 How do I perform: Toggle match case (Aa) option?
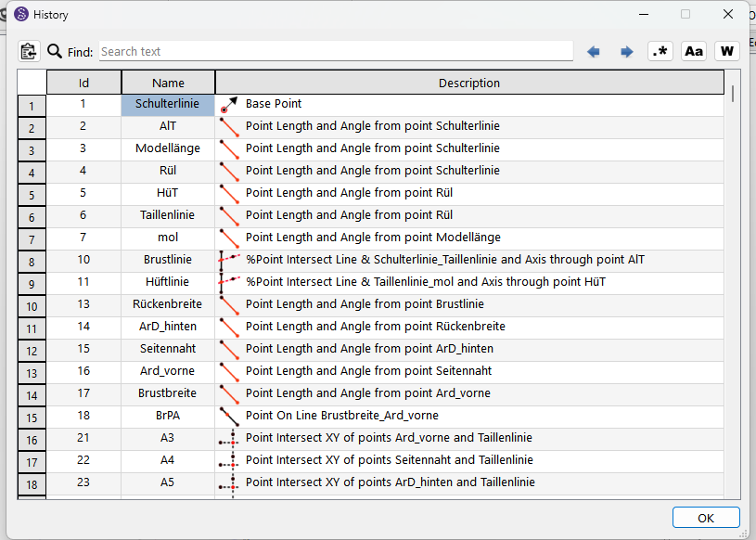[693, 52]
